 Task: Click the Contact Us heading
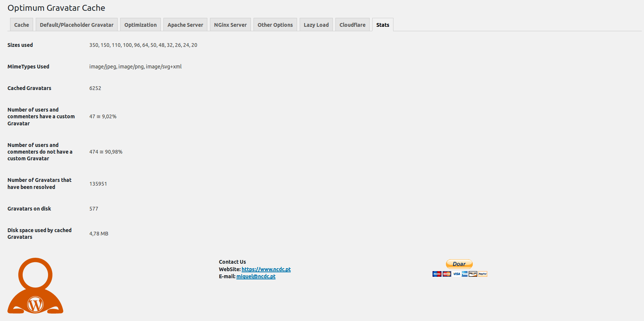(232, 262)
